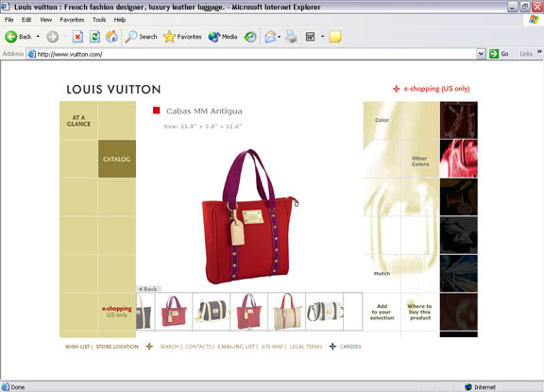Viewport: 544px width, 392px height.
Task: Open SEARCH footer link
Action: (169, 347)
